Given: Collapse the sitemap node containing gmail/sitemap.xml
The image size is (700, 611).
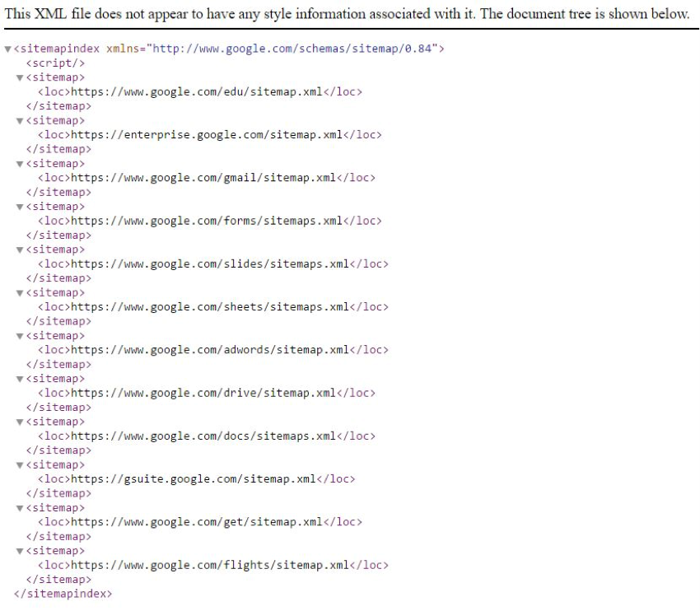Looking at the screenshot, I should [20, 164].
